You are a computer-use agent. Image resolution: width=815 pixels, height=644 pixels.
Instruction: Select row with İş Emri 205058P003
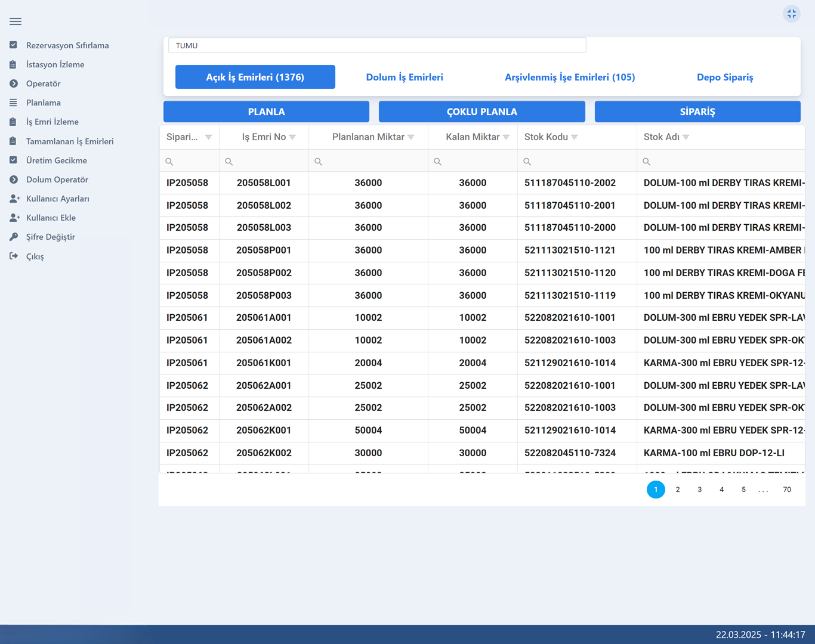pyautogui.click(x=482, y=296)
